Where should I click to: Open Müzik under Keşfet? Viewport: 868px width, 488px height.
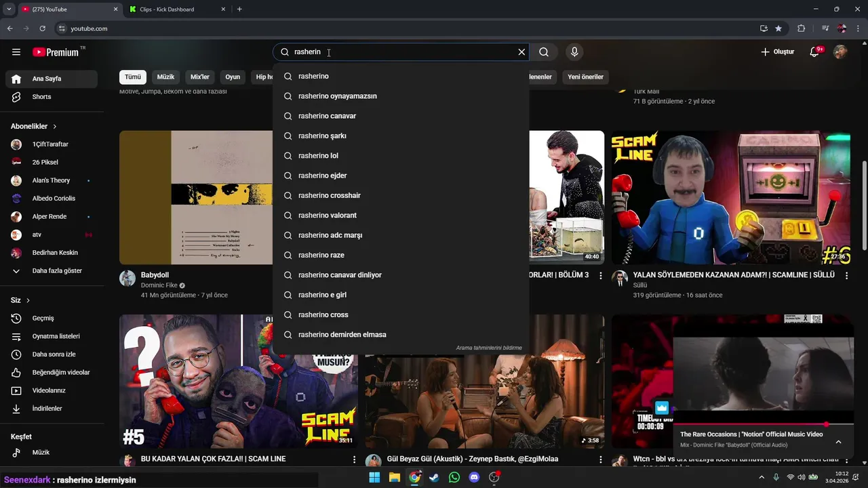[52, 452]
